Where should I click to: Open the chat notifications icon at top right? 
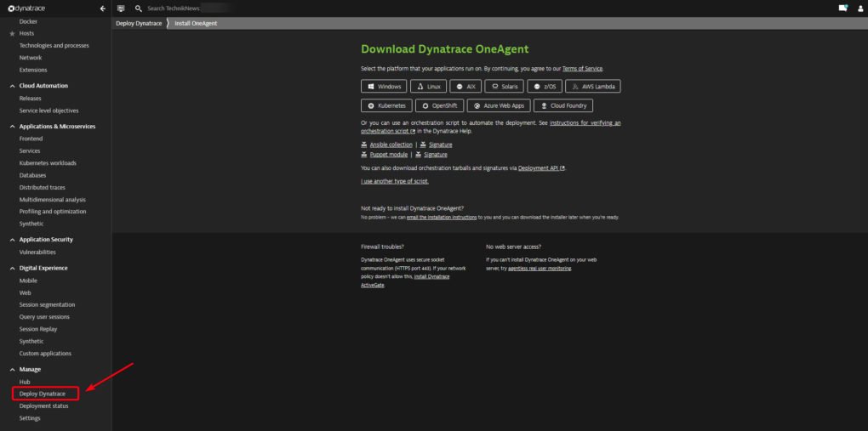(842, 8)
